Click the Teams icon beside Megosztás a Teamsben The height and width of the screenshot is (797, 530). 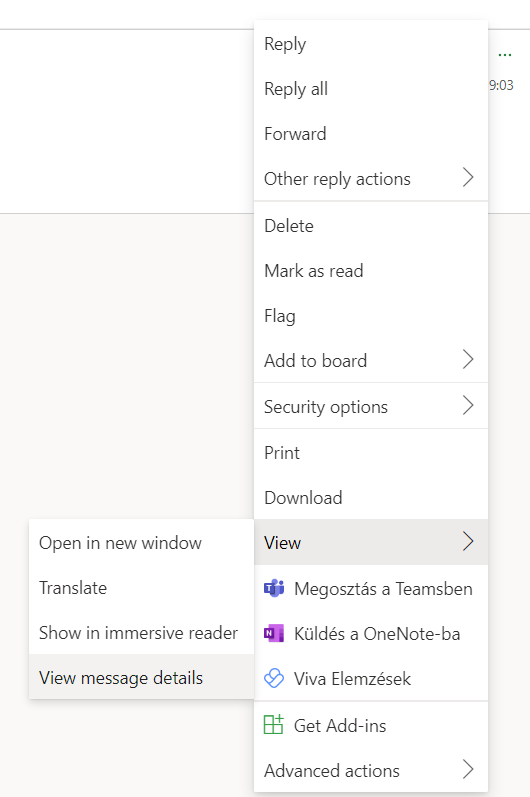pyautogui.click(x=274, y=588)
